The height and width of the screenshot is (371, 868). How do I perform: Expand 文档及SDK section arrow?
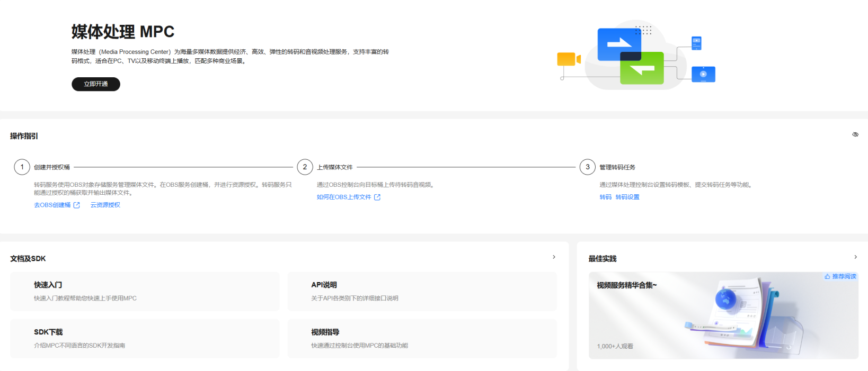point(554,257)
